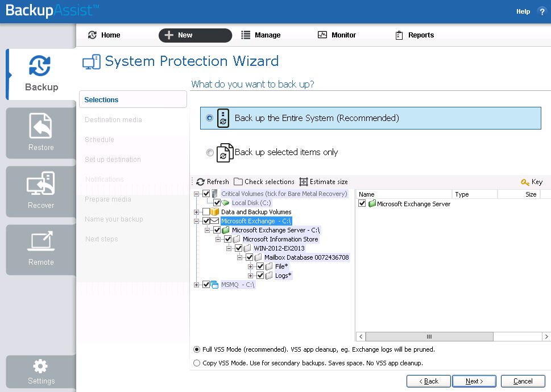Sort by the Size column header
Screen dimensions: 551x392
click(519, 194)
